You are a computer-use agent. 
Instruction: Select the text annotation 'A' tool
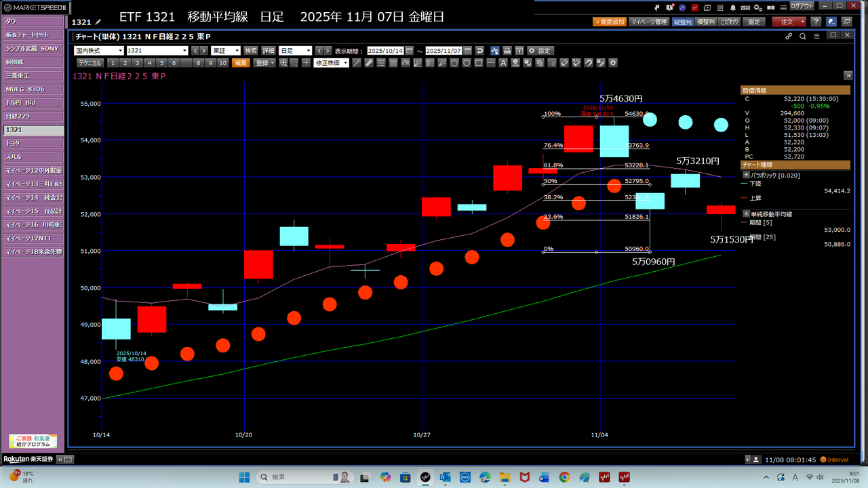pos(502,63)
